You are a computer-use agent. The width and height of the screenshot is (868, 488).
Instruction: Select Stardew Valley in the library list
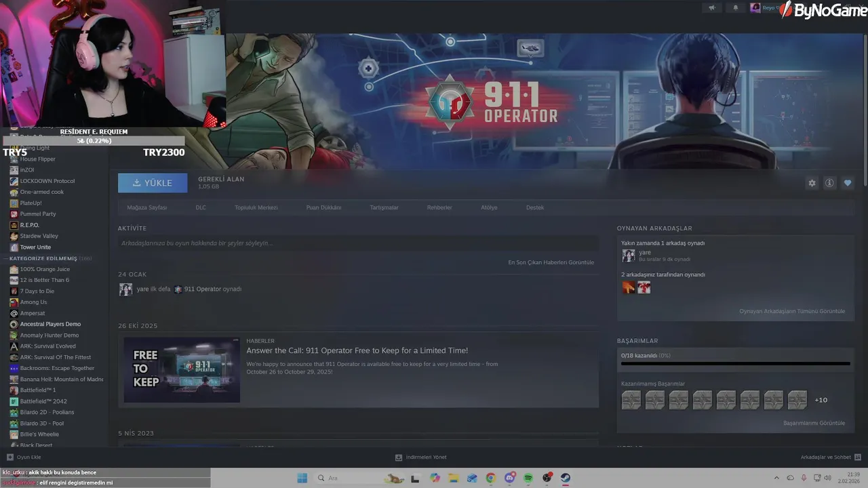[39, 236]
